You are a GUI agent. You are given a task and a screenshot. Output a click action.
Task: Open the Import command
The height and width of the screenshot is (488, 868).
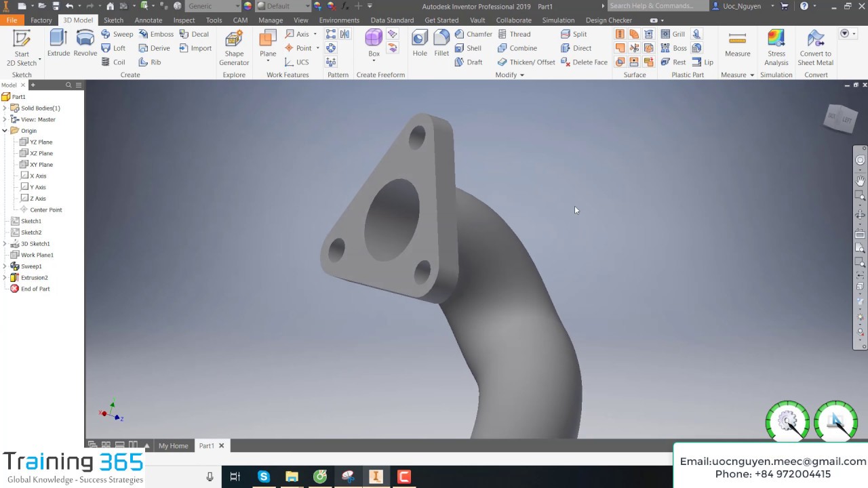coord(195,48)
